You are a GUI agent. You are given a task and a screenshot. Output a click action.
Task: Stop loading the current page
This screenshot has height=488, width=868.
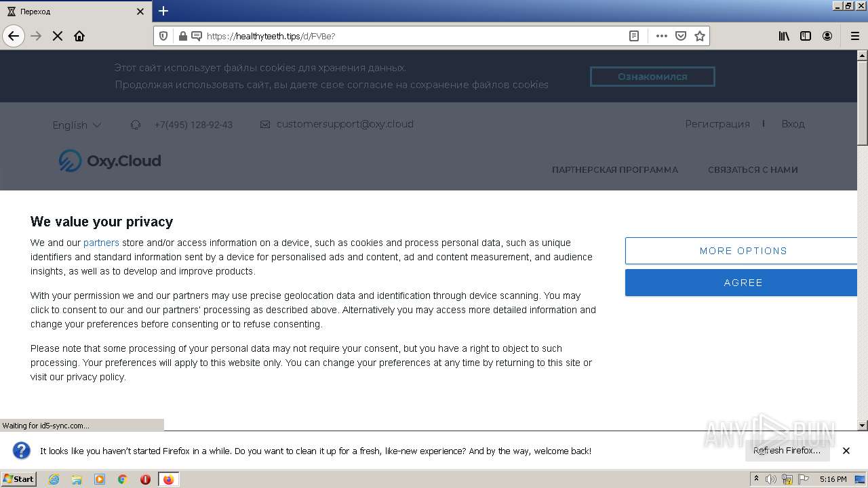[58, 36]
